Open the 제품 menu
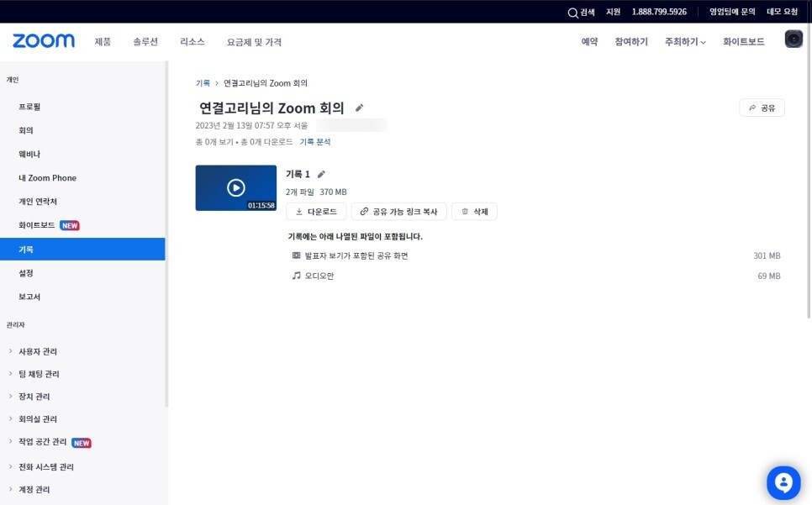 pos(103,42)
